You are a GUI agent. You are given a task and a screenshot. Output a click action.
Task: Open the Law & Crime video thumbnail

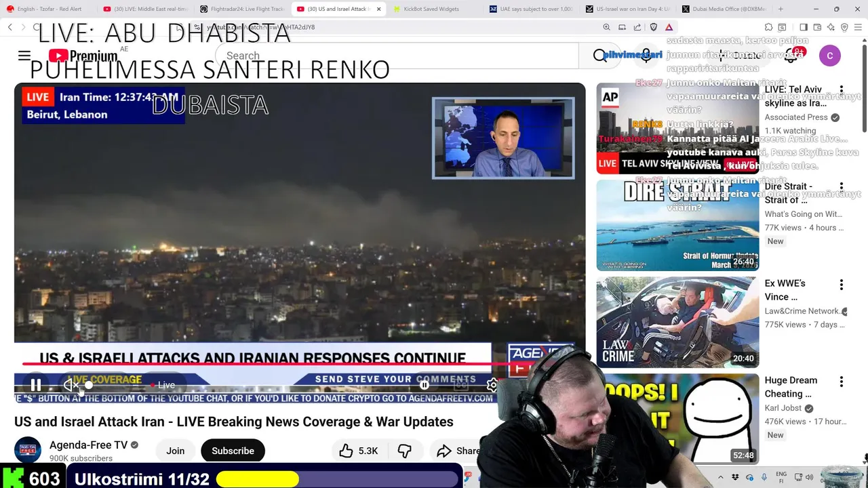(x=677, y=322)
